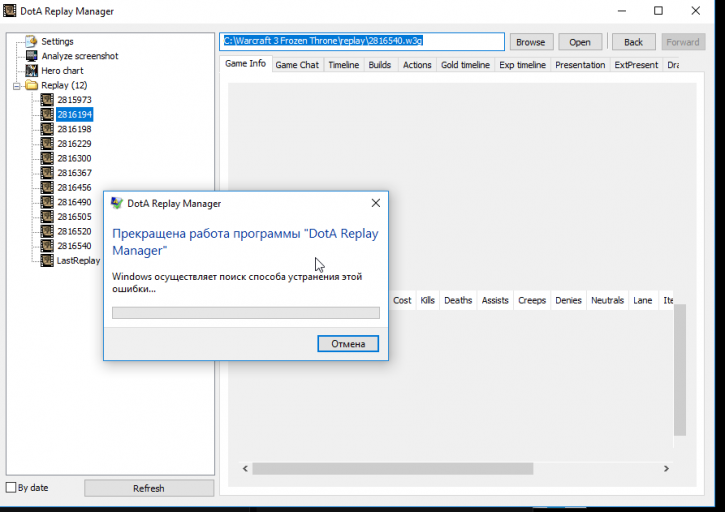
Task: Select replay 2816540 label in tree
Action: (74, 246)
